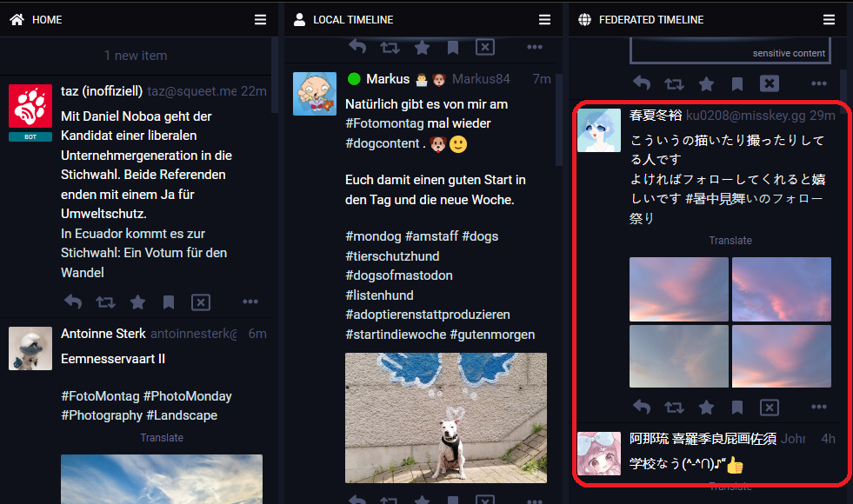Open Markus's dog photo
This screenshot has width=853, height=504.
pyautogui.click(x=445, y=417)
